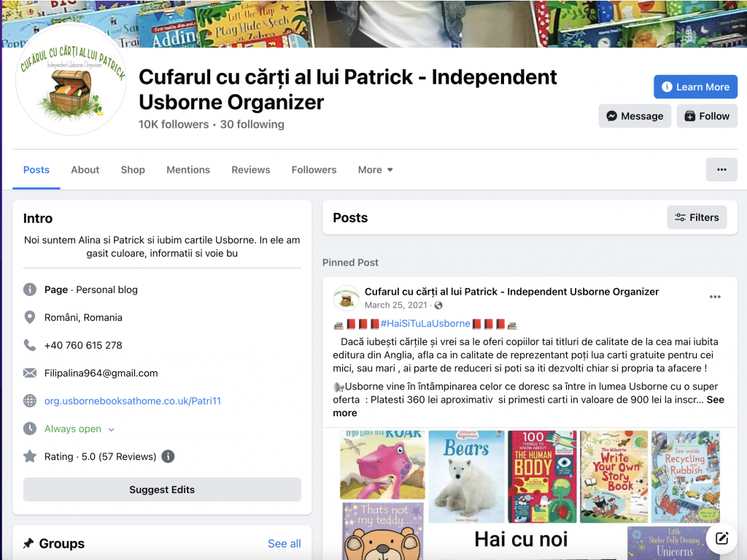The image size is (747, 560).
Task: Click the 10K followers count
Action: [174, 124]
